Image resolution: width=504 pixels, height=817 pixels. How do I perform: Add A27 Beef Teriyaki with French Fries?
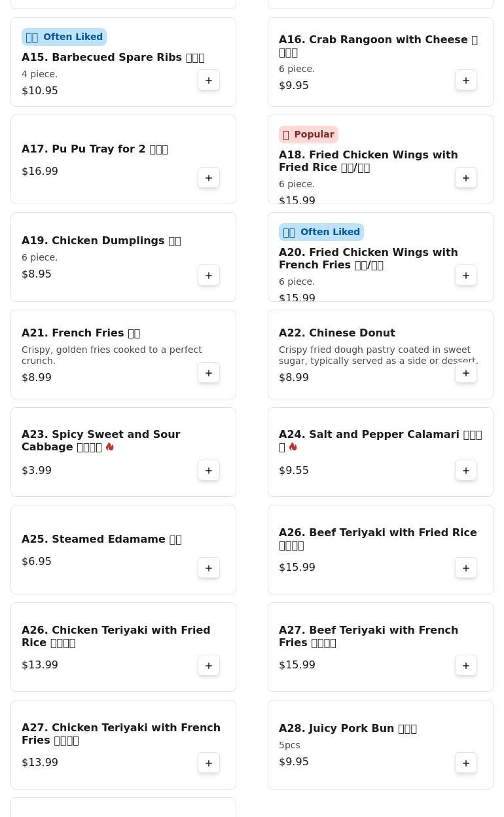(x=466, y=666)
